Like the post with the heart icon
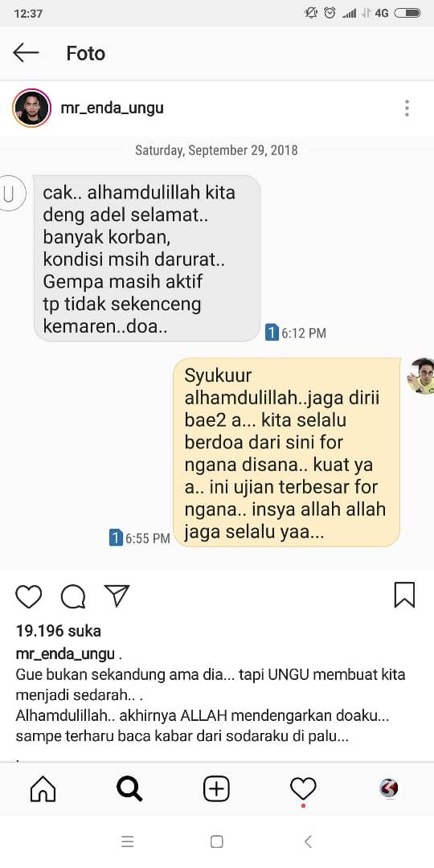The image size is (434, 868). click(28, 596)
